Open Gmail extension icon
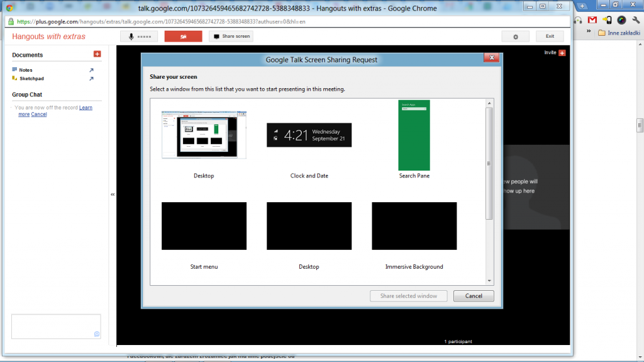Image resolution: width=644 pixels, height=362 pixels. (592, 20)
